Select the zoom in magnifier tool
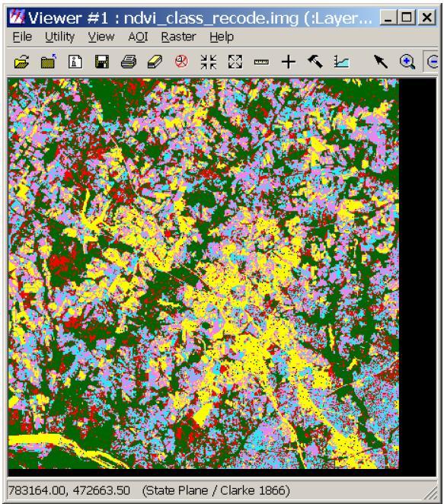The image size is (444, 504). [x=407, y=62]
